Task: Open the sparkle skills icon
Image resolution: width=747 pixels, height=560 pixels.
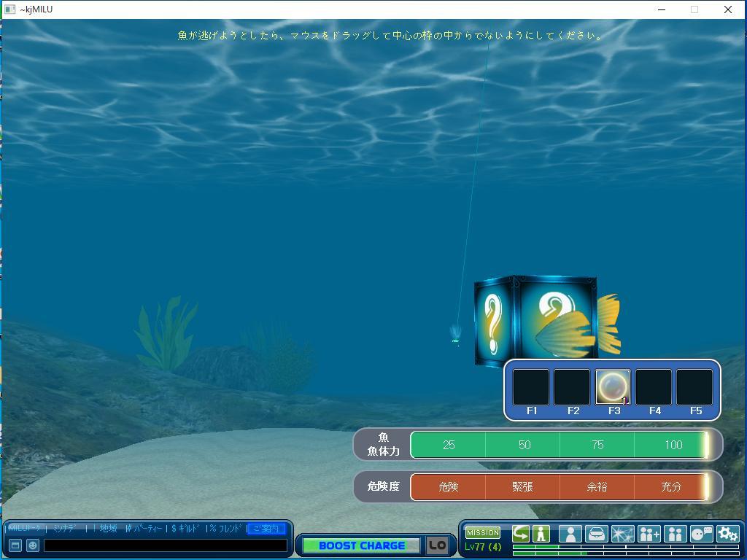Action: coord(623,534)
